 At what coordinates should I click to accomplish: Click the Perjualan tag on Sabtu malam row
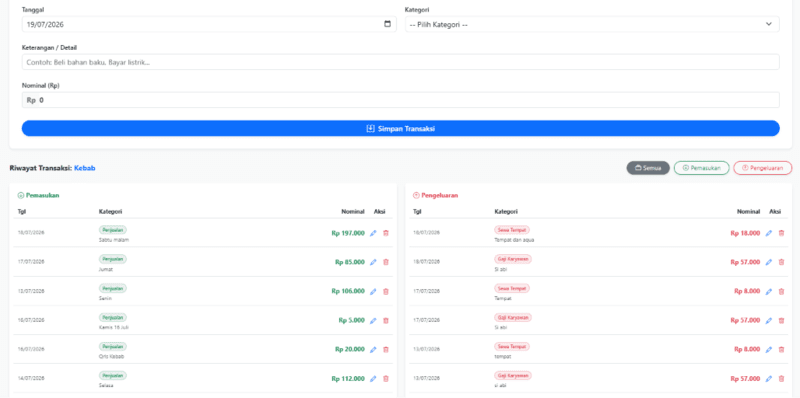(113, 230)
